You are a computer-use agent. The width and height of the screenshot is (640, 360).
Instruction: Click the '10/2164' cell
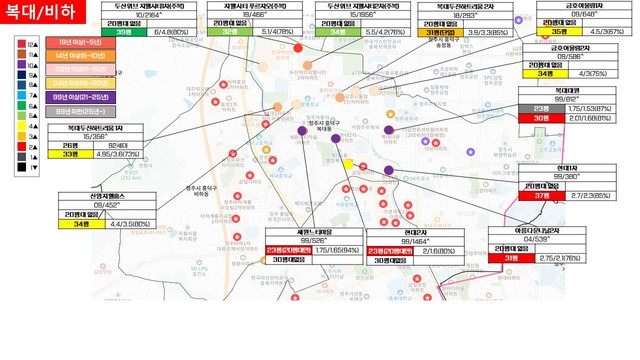pos(149,15)
